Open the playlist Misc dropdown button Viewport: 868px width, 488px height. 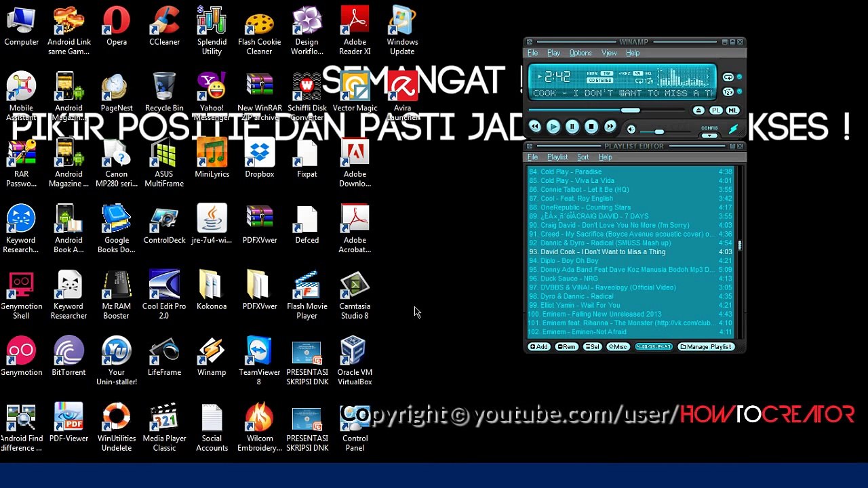click(x=618, y=347)
